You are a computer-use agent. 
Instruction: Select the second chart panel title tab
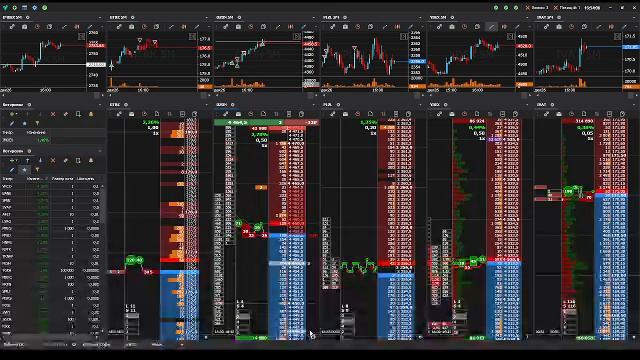(x=118, y=18)
